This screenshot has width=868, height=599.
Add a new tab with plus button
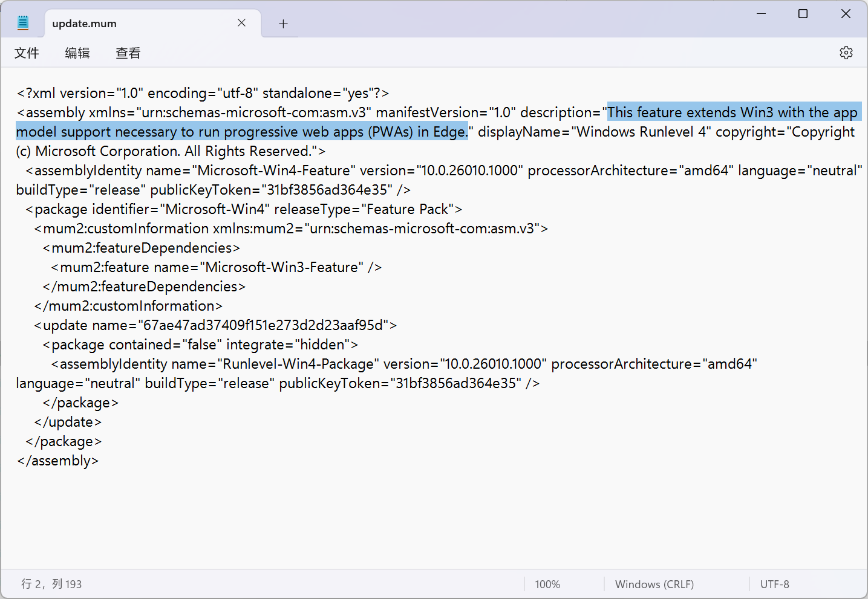pyautogui.click(x=283, y=24)
